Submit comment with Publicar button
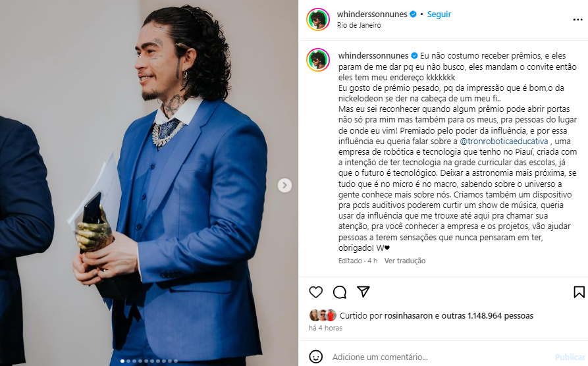The width and height of the screenshot is (588, 366). (570, 357)
